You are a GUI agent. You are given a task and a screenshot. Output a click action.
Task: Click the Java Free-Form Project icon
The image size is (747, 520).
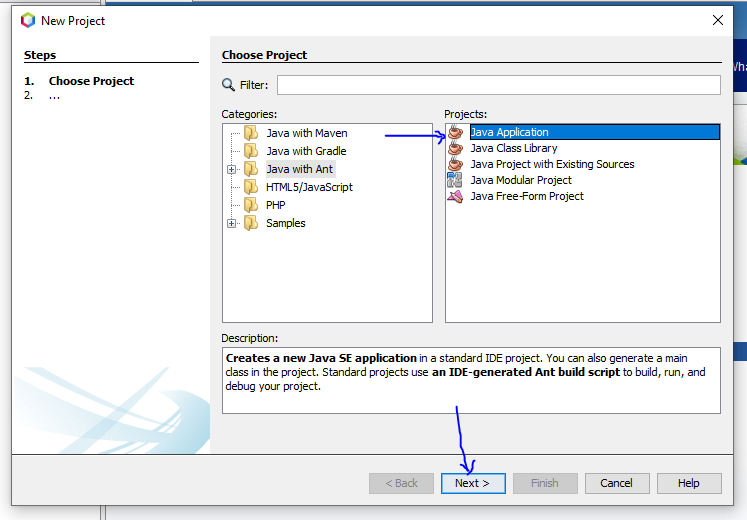pos(455,196)
